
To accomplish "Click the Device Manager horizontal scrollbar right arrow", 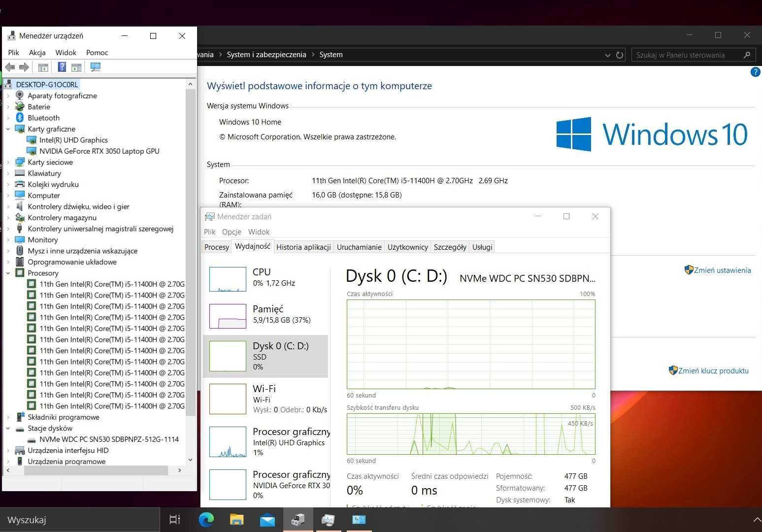I will (x=179, y=470).
